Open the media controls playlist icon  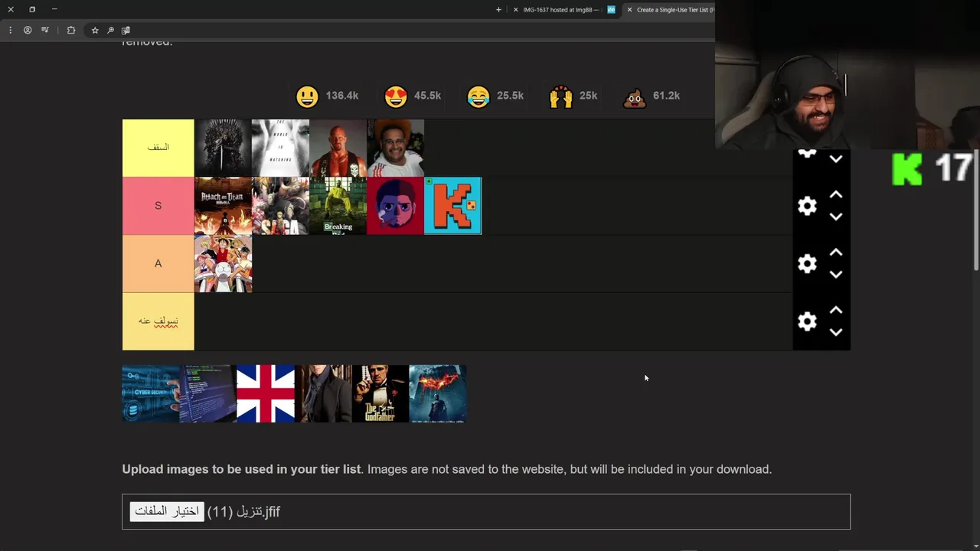coord(45,30)
